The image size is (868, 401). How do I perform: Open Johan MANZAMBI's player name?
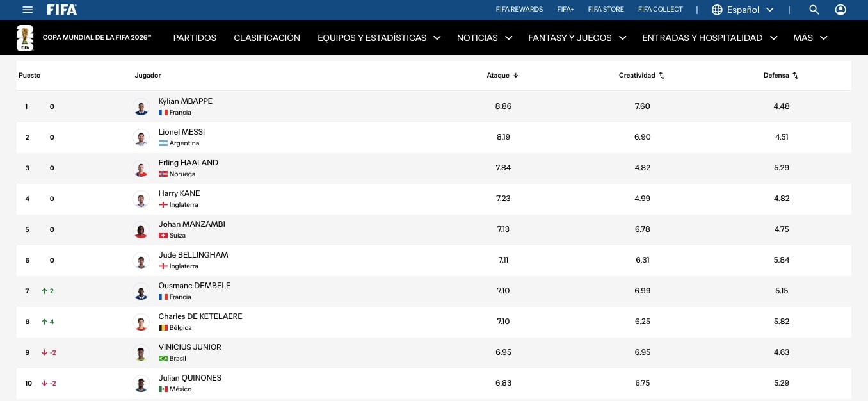192,224
